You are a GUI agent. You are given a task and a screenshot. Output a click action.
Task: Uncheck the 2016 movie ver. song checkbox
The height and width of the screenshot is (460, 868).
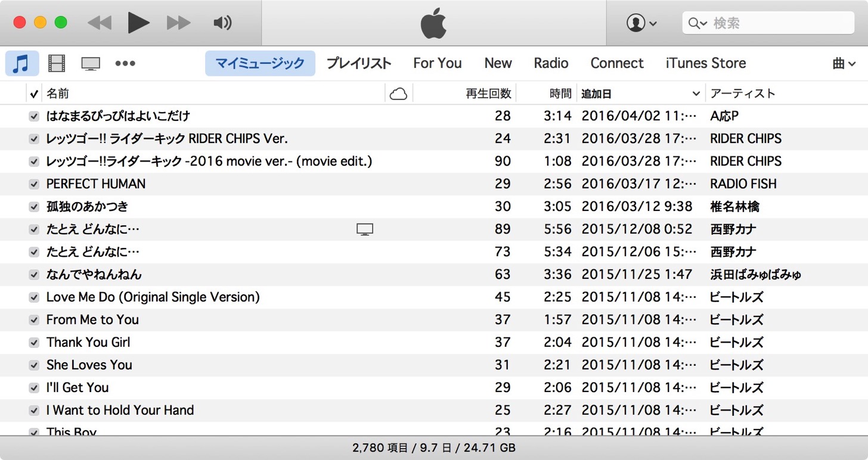(34, 161)
